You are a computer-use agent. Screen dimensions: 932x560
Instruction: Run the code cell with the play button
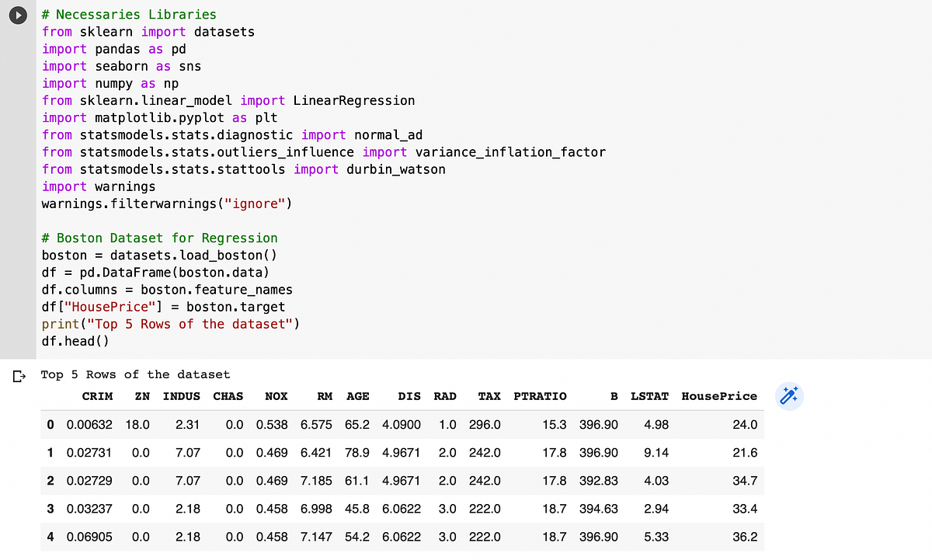coord(17,15)
